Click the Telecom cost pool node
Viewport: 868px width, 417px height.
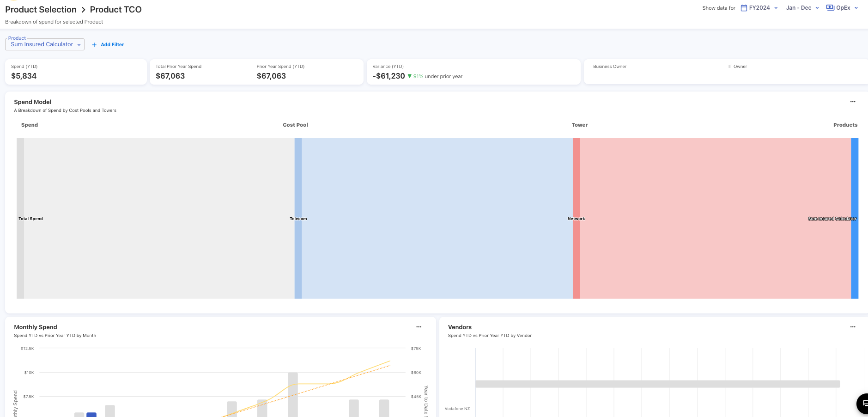(x=298, y=218)
